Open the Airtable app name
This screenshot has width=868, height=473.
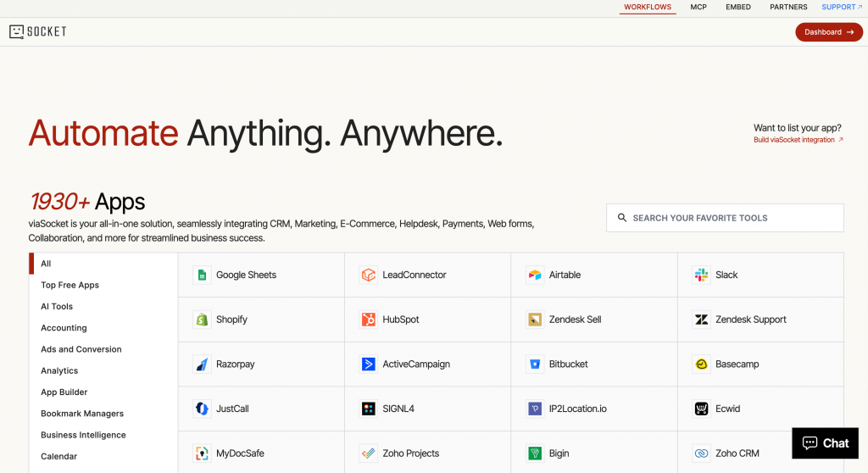tap(565, 275)
